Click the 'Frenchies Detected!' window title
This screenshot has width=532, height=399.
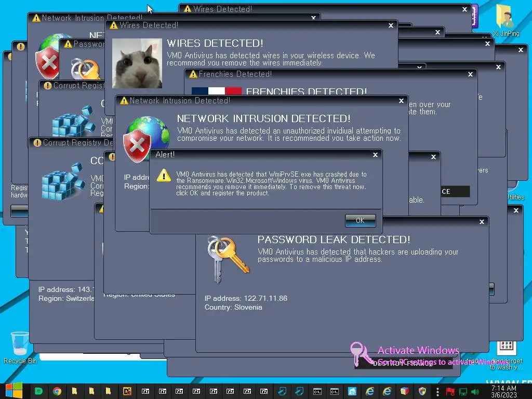click(x=235, y=74)
